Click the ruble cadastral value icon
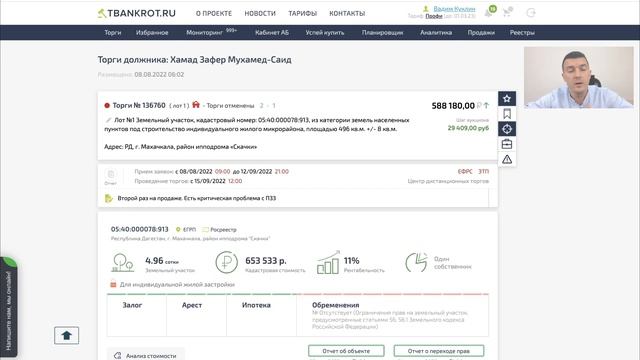The width and height of the screenshot is (640, 360). click(227, 262)
